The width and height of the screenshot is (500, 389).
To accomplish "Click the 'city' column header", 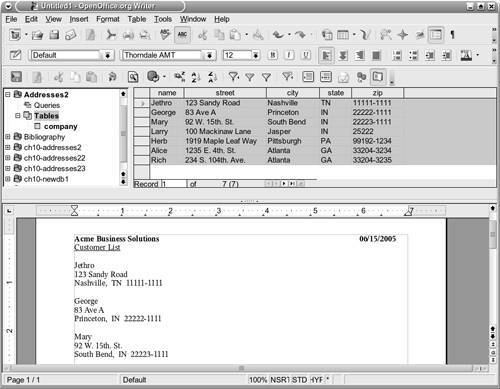I will [293, 93].
